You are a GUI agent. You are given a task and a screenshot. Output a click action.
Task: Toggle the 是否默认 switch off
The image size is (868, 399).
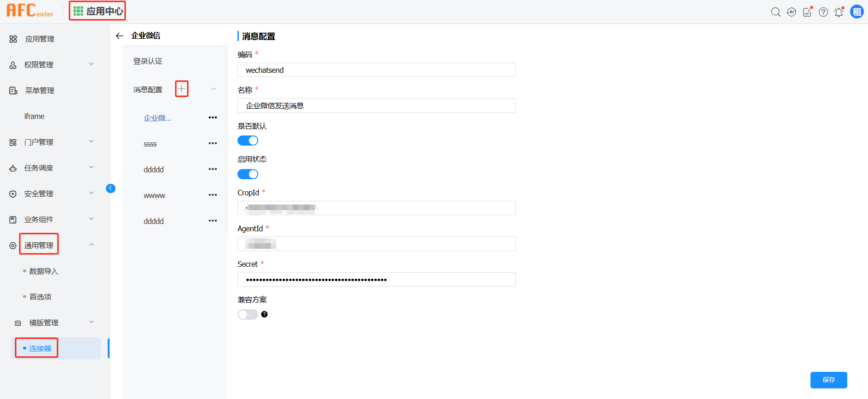pyautogui.click(x=248, y=141)
